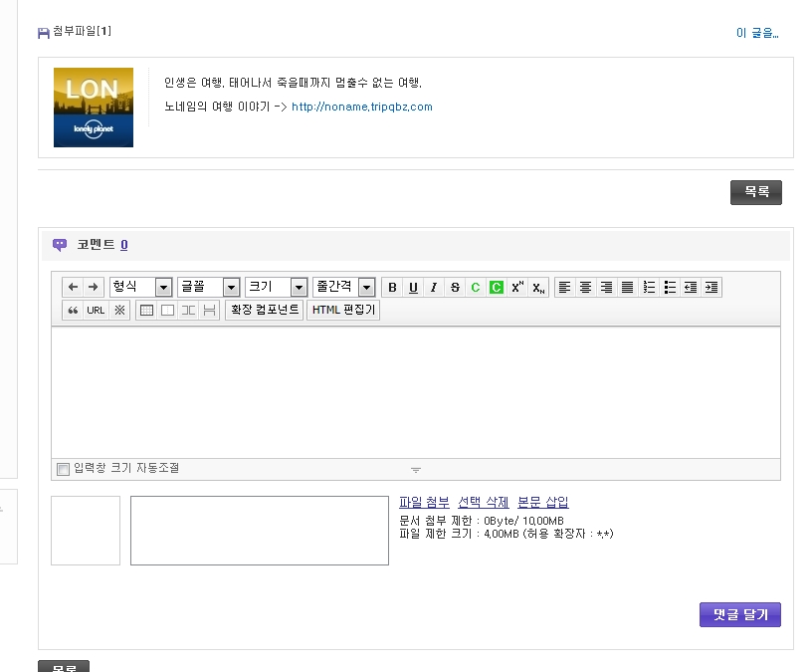Center align text
The width and height of the screenshot is (810, 672).
click(585, 288)
